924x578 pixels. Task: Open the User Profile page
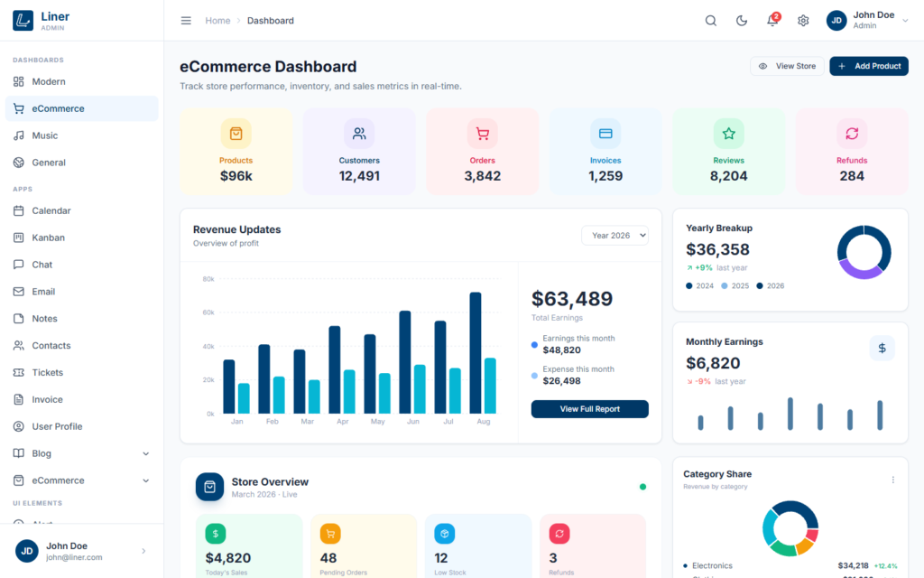[x=82, y=426]
